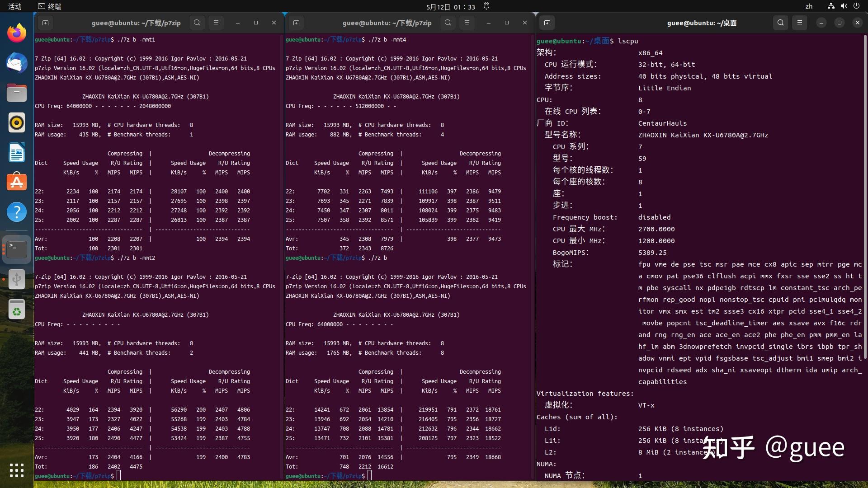
Task: Open Firefox from the dock
Action: pyautogui.click(x=16, y=33)
